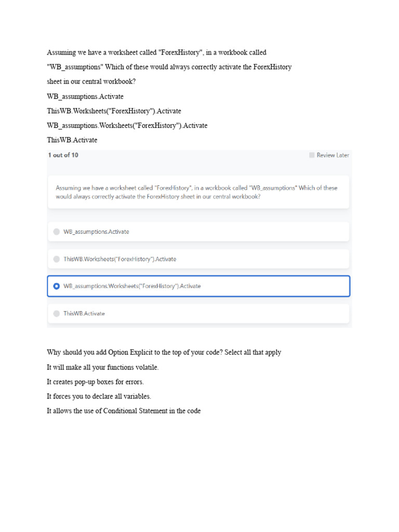Click the ThisWB.Worksheets answer card label
Image resolution: width=399 pixels, height=532 pixels.
(119, 259)
